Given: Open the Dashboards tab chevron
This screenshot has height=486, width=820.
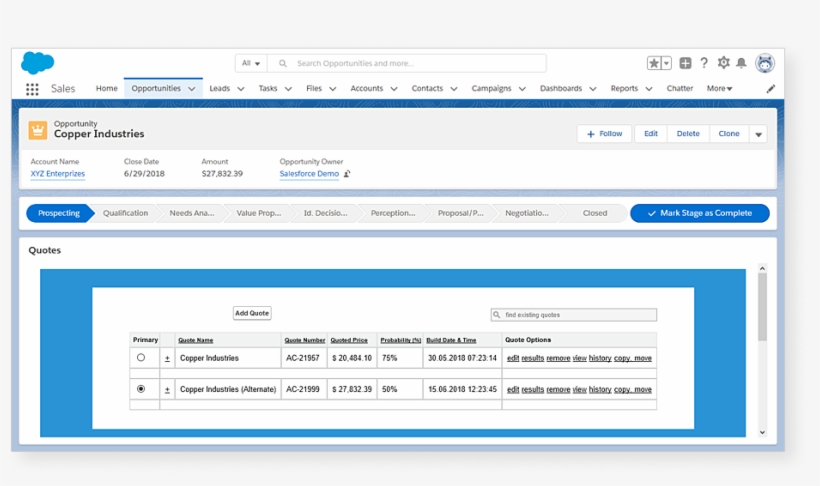Looking at the screenshot, I should coord(593,89).
